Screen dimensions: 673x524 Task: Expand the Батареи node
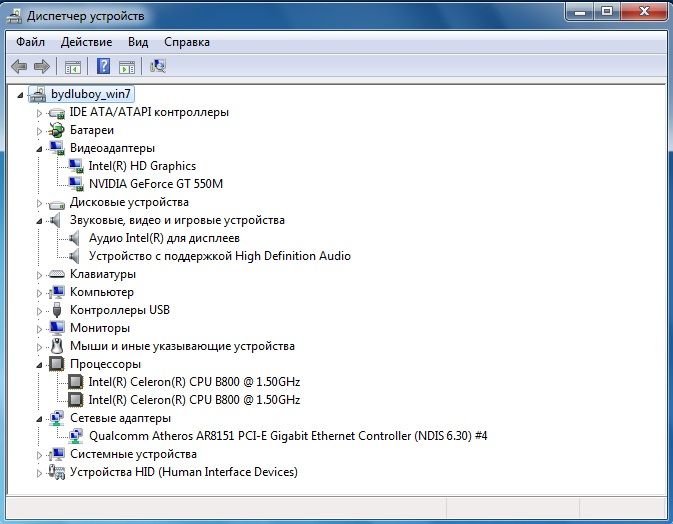pos(39,131)
